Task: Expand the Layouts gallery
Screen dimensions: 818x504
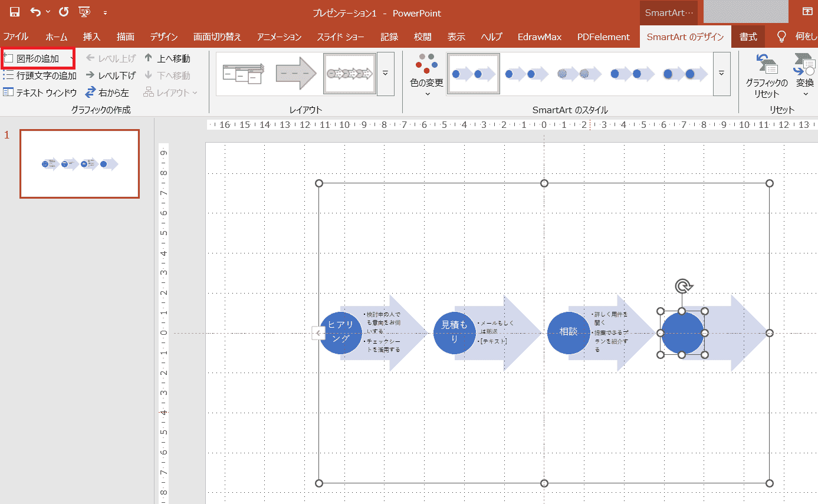Action: pyautogui.click(x=385, y=74)
